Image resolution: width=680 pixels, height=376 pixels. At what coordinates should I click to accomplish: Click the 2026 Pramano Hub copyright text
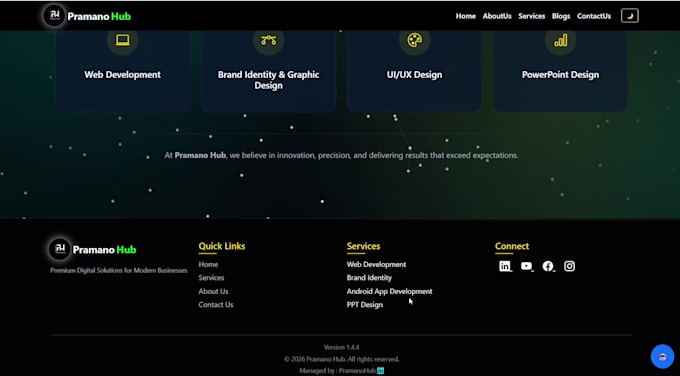pyautogui.click(x=341, y=359)
